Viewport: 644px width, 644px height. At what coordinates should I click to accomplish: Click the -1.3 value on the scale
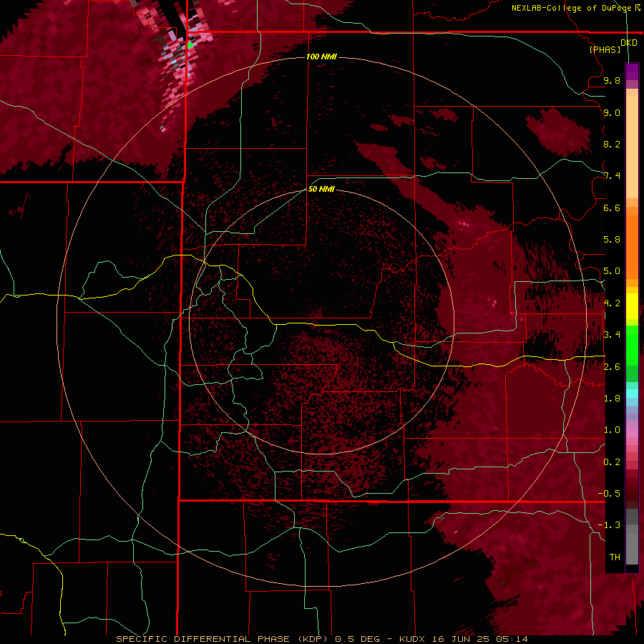coord(609,525)
